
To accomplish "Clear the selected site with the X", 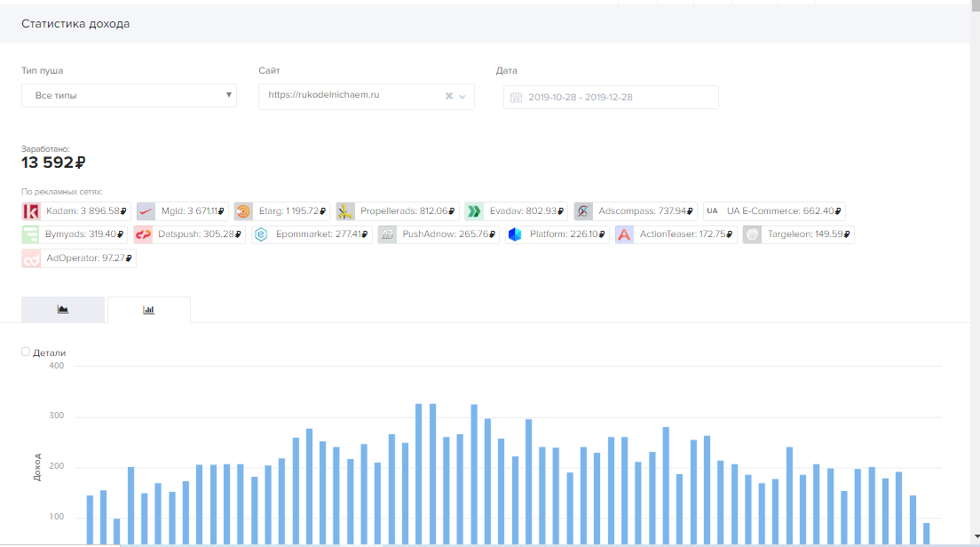I will (x=448, y=96).
